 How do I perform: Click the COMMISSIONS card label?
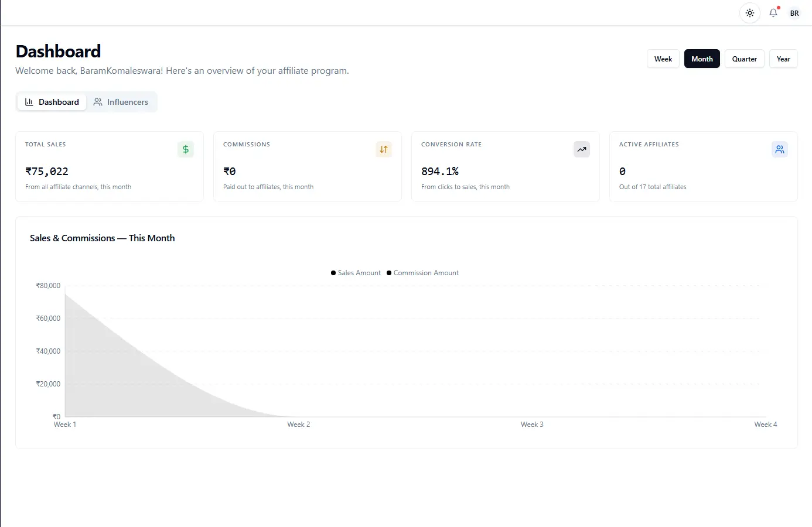pyautogui.click(x=247, y=145)
